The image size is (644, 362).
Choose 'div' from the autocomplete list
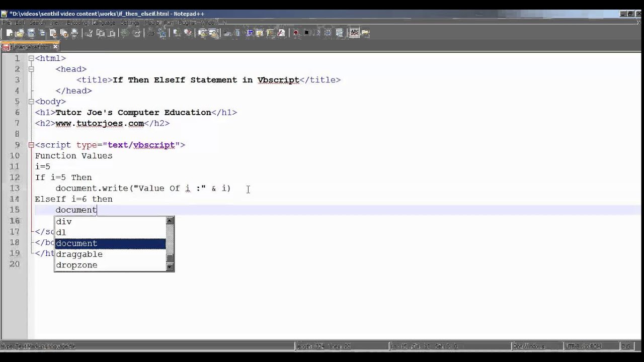(x=110, y=222)
